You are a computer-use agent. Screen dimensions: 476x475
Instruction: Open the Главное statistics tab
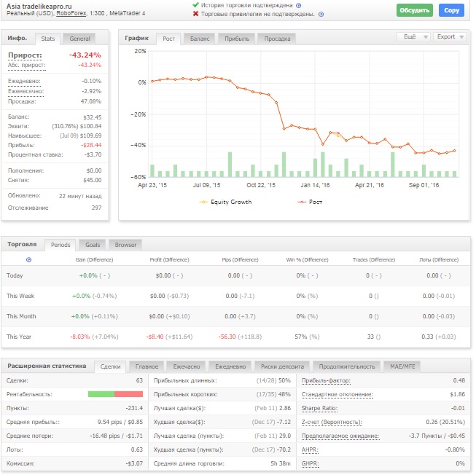[147, 366]
